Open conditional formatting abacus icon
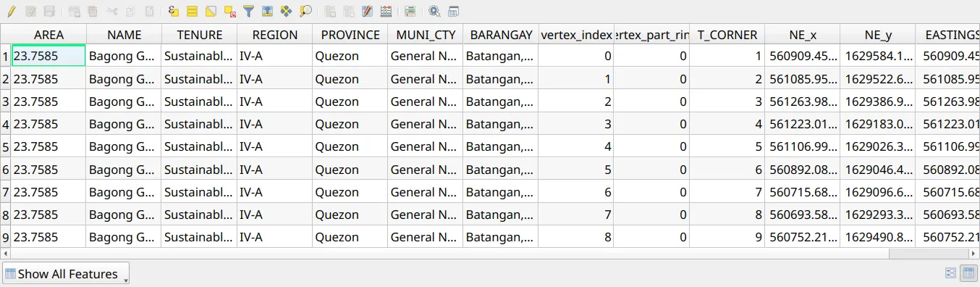The height and width of the screenshot is (287, 980). [x=386, y=12]
